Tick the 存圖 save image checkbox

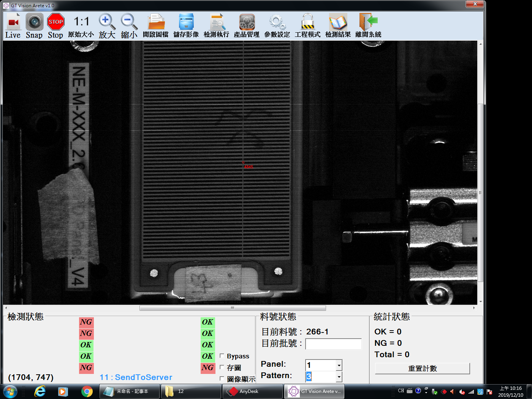[x=222, y=367]
